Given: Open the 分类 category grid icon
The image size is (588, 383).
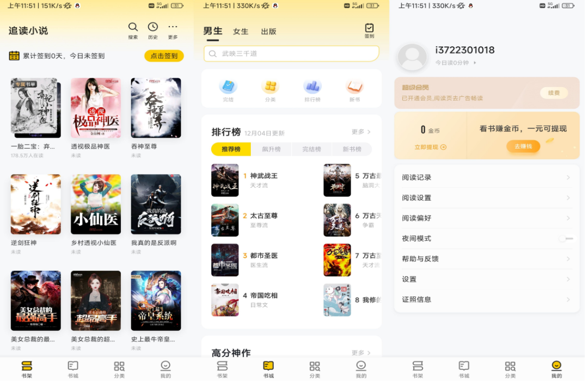Looking at the screenshot, I should point(270,87).
